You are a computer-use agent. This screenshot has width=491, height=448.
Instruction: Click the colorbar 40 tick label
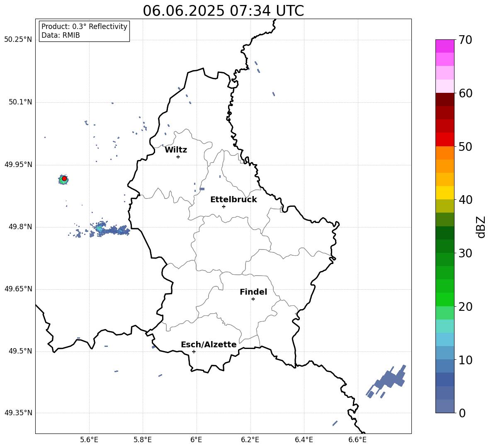coord(465,200)
